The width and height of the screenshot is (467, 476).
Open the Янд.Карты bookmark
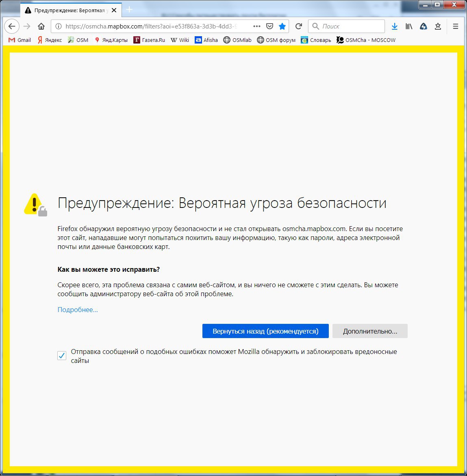coord(111,40)
